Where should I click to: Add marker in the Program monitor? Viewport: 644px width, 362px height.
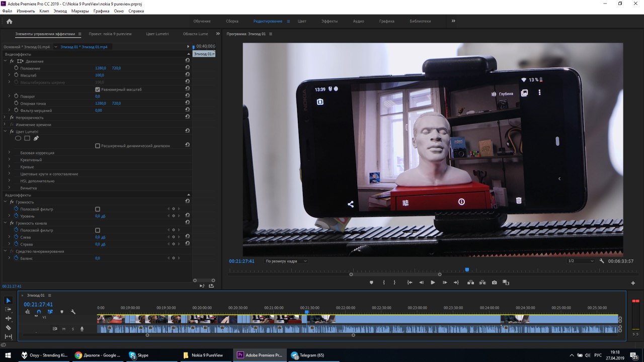point(371,283)
